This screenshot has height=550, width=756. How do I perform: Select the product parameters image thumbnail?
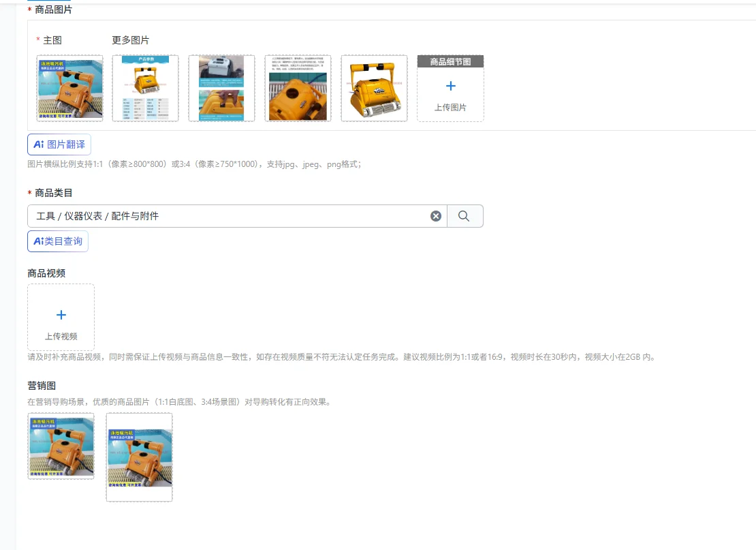[146, 89]
